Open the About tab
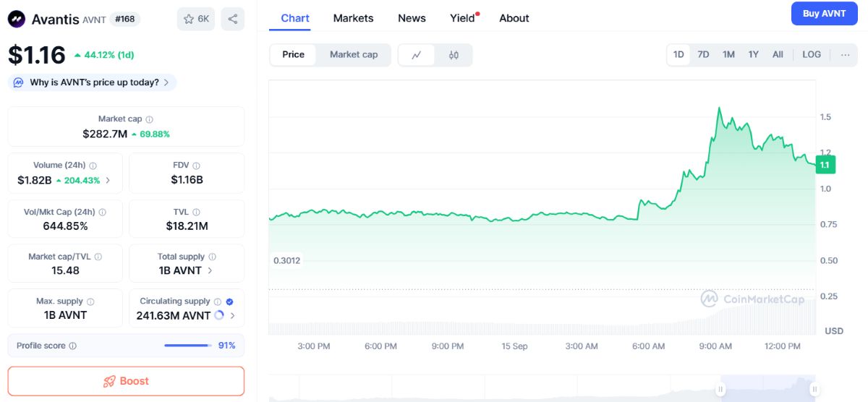The image size is (868, 402). coord(514,18)
